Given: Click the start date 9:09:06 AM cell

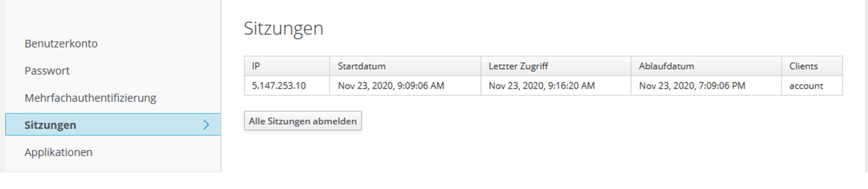Looking at the screenshot, I should (x=391, y=86).
